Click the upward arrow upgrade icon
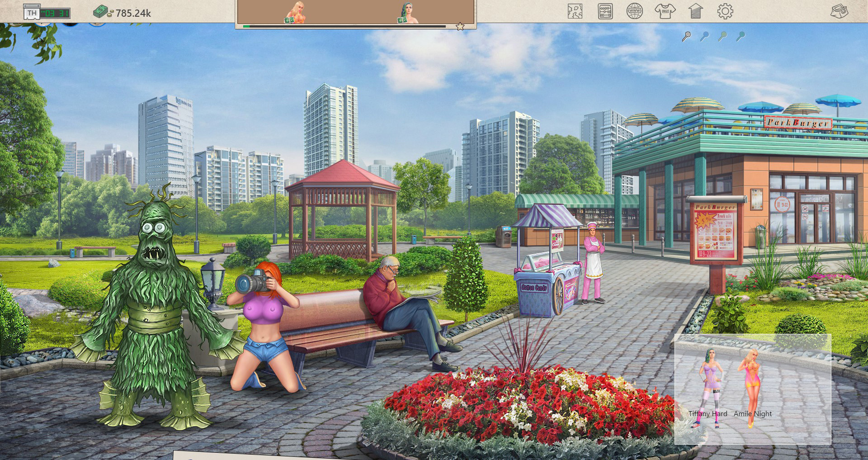The image size is (868, 460). (695, 11)
